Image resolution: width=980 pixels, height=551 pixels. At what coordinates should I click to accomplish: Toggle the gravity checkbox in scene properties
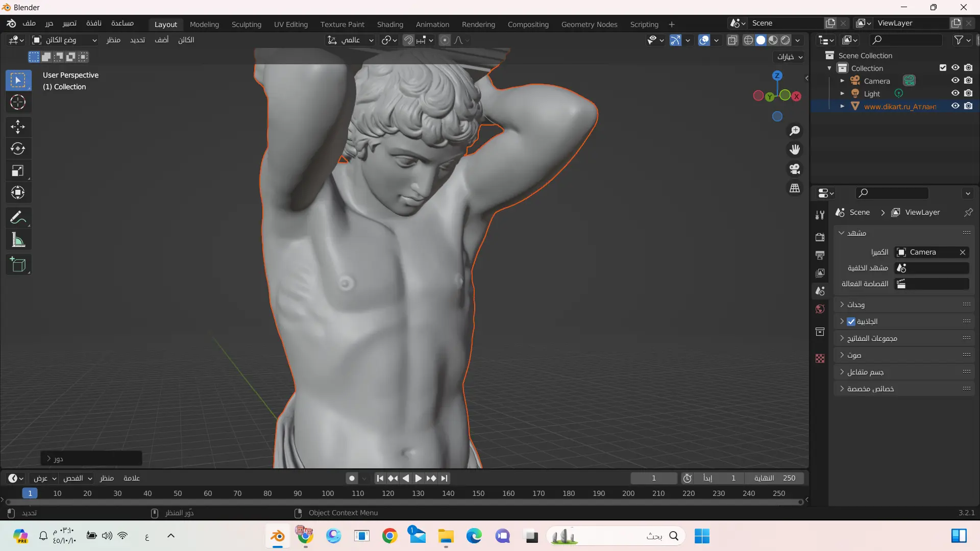851,321
